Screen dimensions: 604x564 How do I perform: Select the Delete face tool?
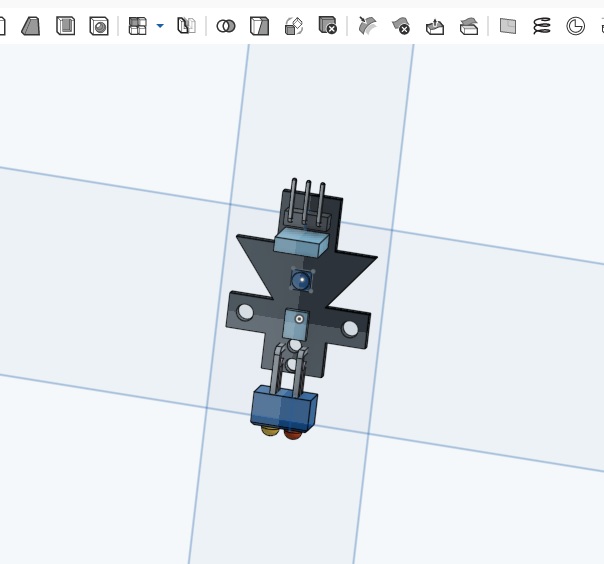tap(401, 26)
